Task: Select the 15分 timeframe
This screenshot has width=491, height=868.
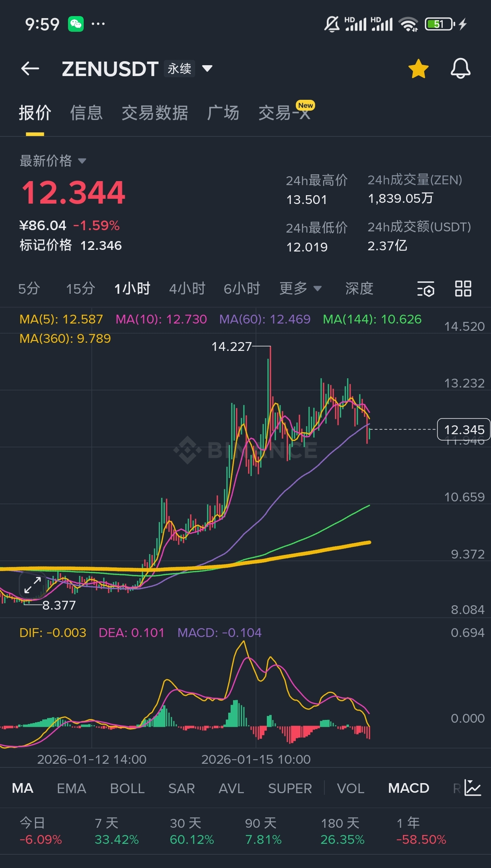Action: [80, 289]
